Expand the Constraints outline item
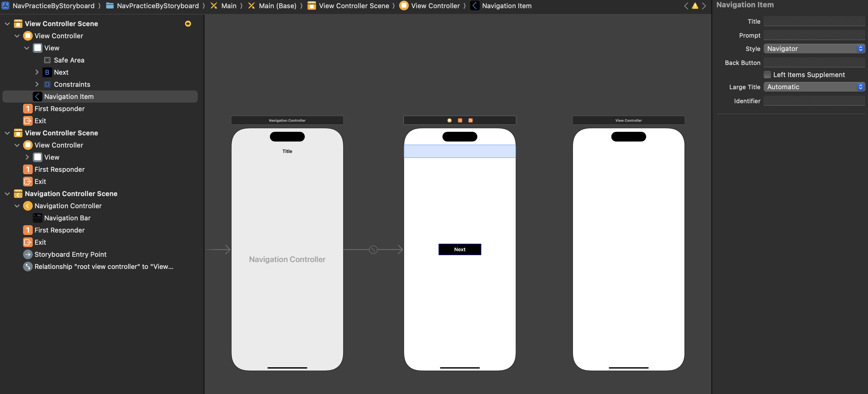The width and height of the screenshot is (868, 394). (x=37, y=84)
